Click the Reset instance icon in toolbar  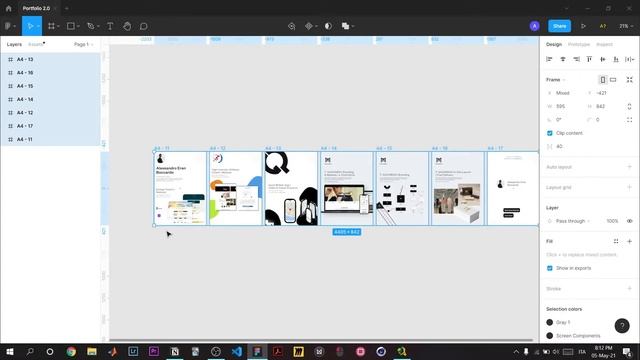[x=291, y=26]
